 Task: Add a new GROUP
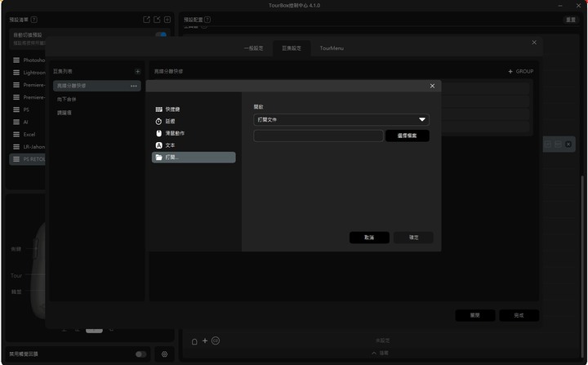[x=520, y=71]
